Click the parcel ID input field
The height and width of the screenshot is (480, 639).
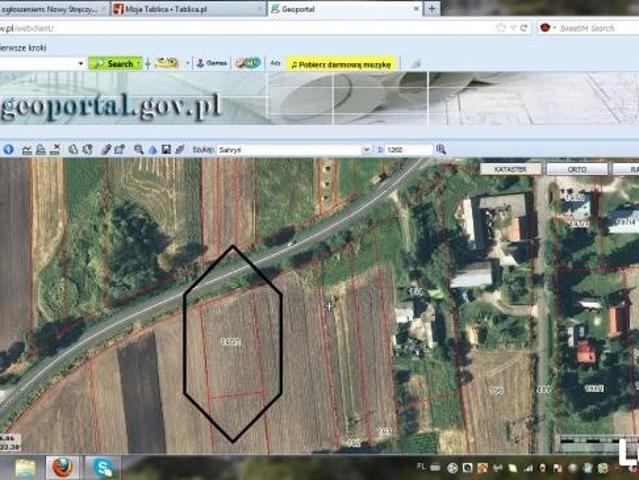point(409,150)
